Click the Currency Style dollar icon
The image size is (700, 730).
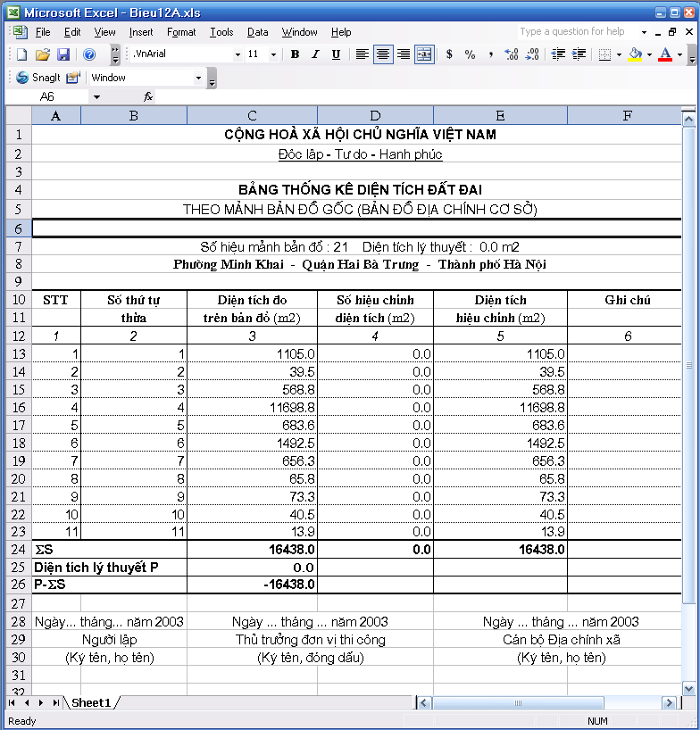point(449,54)
